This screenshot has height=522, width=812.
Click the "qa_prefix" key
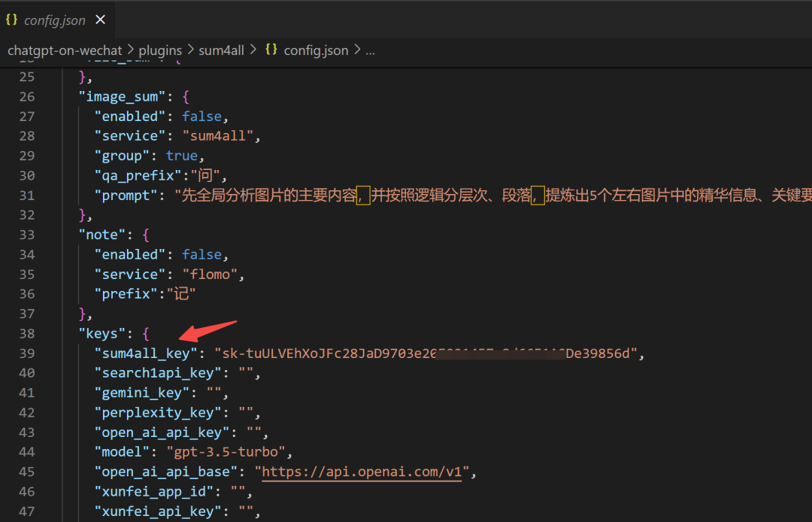point(138,175)
